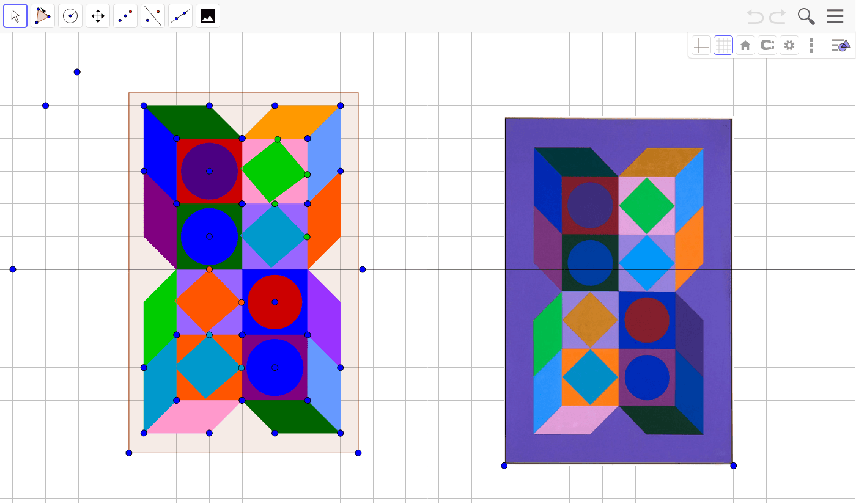856x504 pixels.
Task: Click the Redo arrow
Action: [778, 16]
